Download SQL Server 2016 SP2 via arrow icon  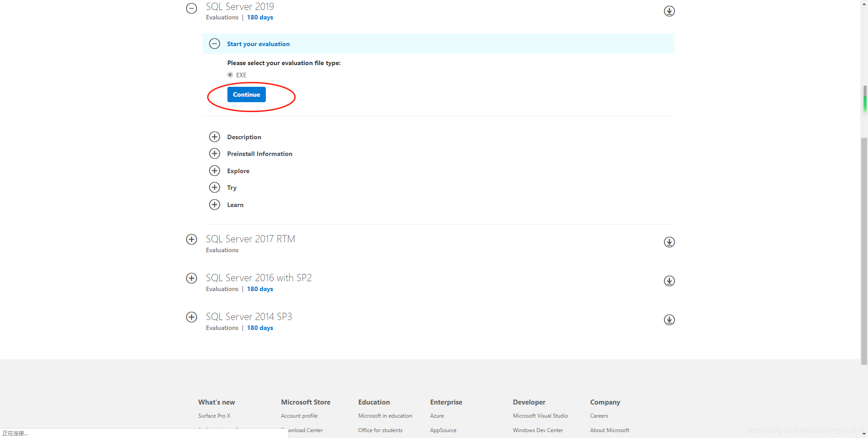pyautogui.click(x=670, y=281)
